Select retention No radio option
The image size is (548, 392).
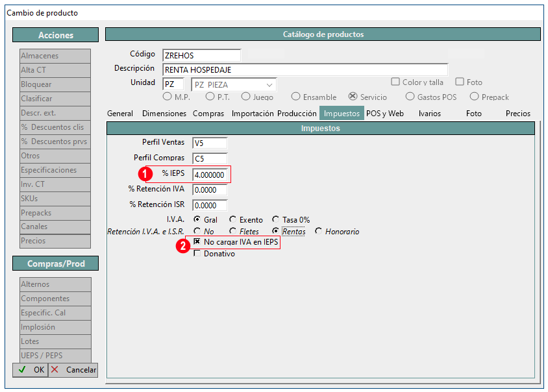197,231
